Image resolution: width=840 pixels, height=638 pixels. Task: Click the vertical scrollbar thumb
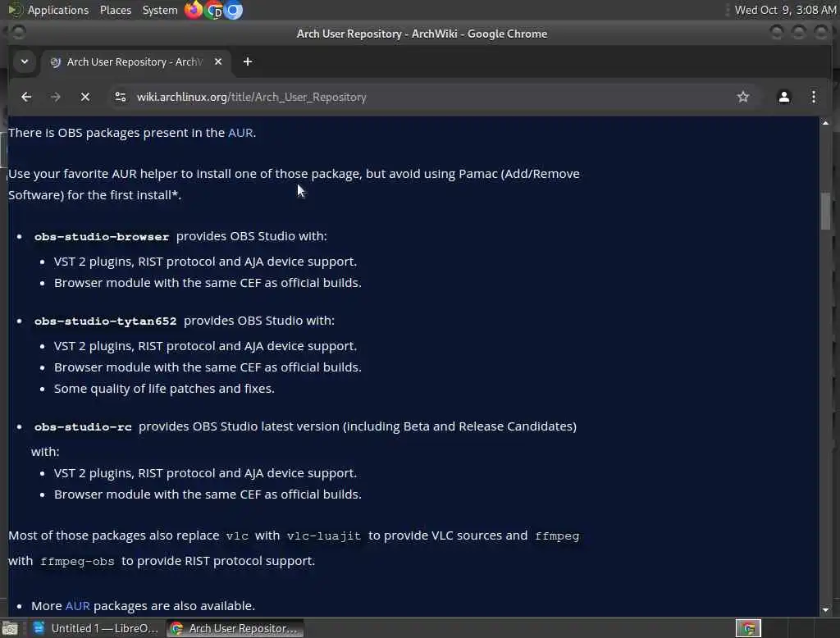coord(825,211)
